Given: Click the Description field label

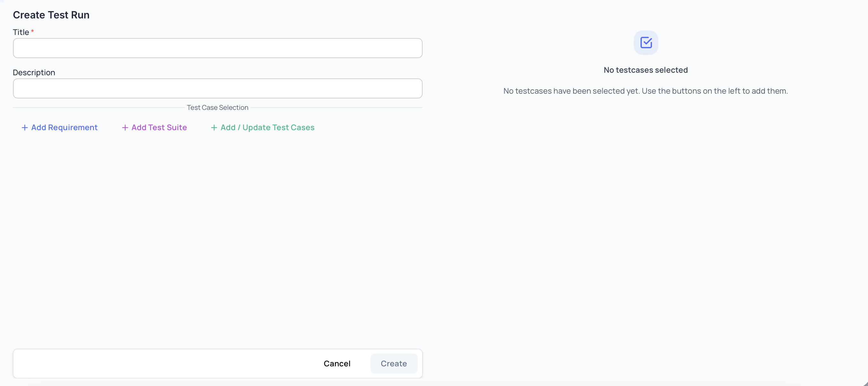Looking at the screenshot, I should pos(34,72).
